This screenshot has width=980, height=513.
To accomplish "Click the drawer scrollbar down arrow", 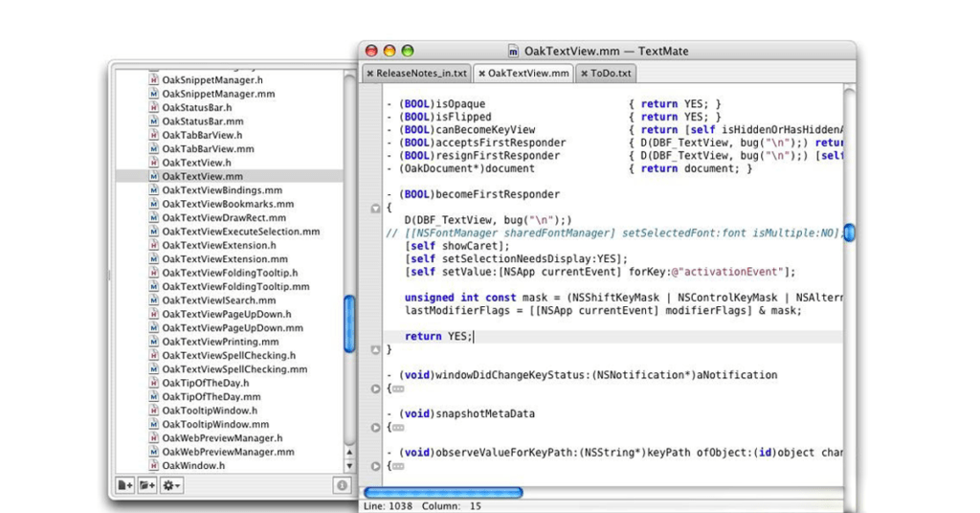I will tap(349, 465).
